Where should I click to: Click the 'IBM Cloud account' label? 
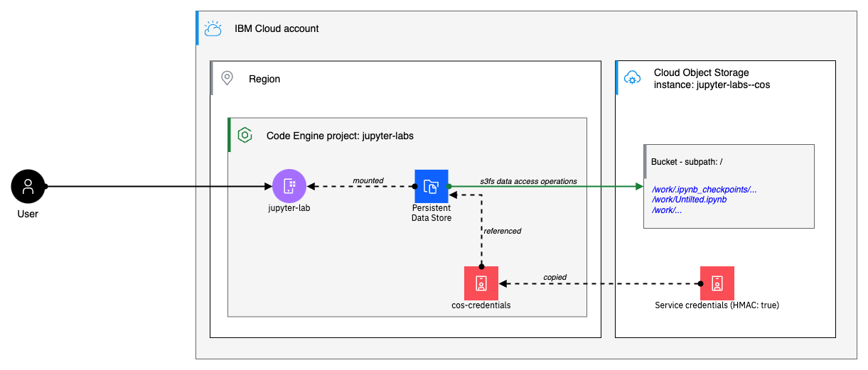tap(277, 29)
